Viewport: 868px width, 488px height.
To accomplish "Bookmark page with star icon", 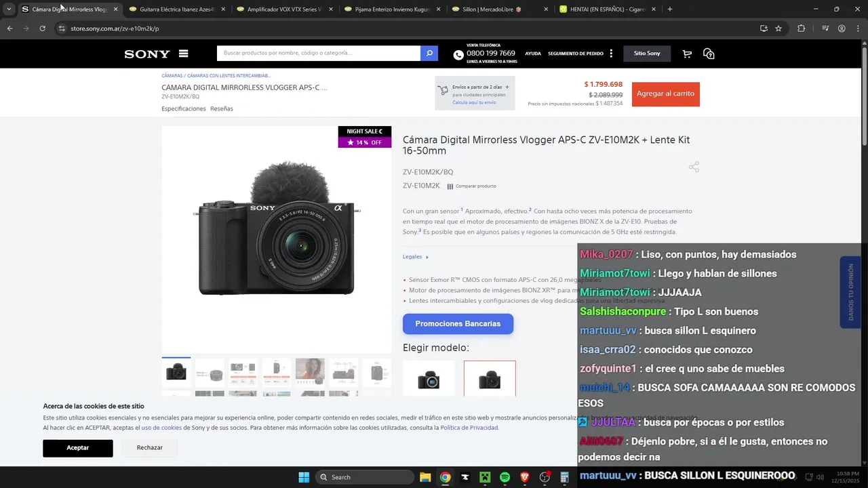I will pyautogui.click(x=778, y=28).
